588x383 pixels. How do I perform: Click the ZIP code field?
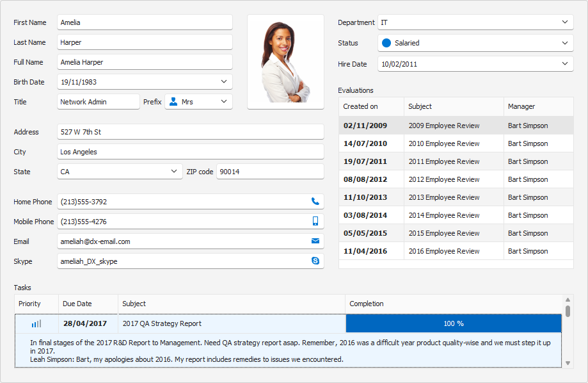270,172
